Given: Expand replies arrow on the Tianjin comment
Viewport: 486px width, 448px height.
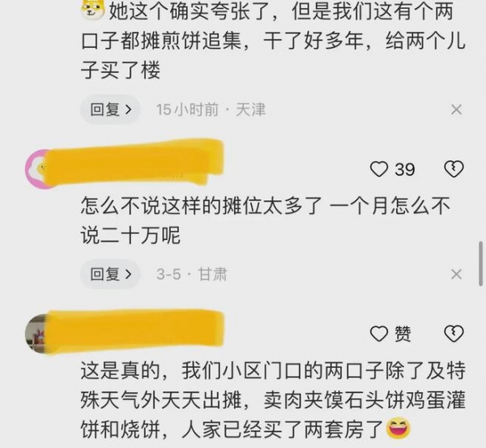Looking at the screenshot, I should coord(129,109).
